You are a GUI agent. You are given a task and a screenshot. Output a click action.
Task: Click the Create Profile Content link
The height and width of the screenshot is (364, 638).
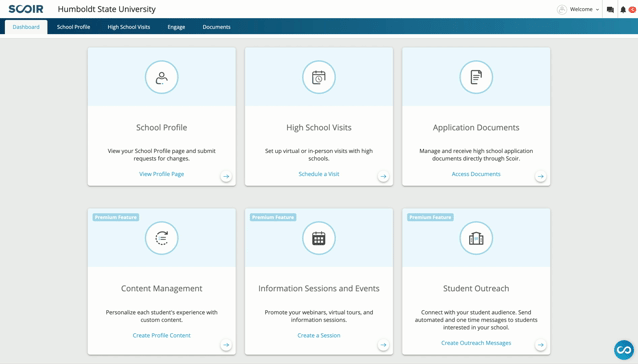pos(162,336)
